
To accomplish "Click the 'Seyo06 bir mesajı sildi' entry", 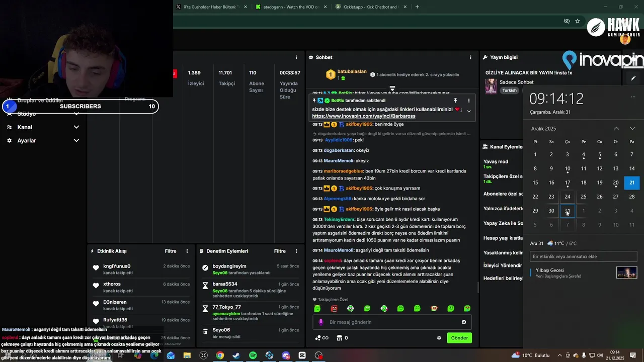I will 250,333.
